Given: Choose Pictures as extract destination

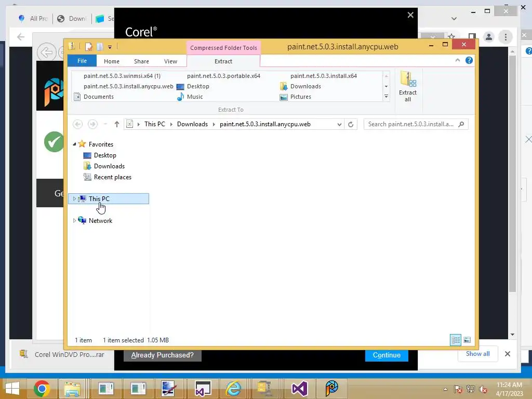Looking at the screenshot, I should (x=296, y=97).
